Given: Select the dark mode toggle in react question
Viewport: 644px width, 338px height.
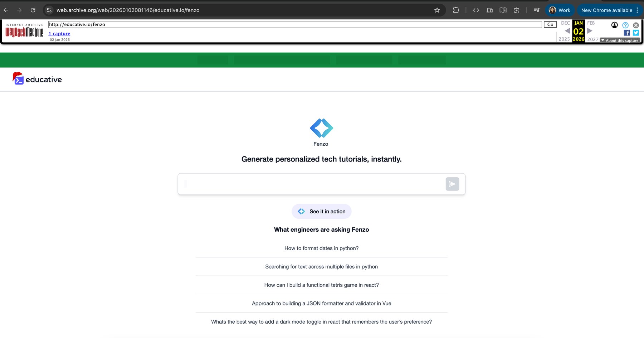Looking at the screenshot, I should click(x=321, y=322).
